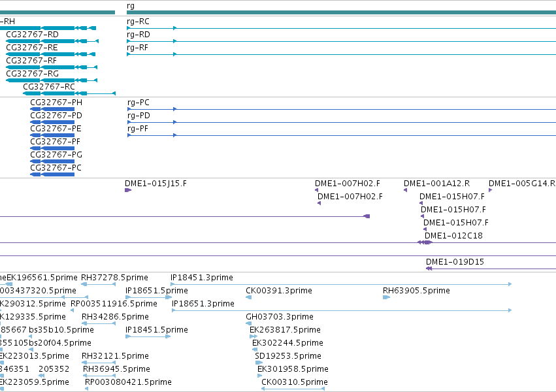Click the rg-PD CDS label
This screenshot has width=556, height=392.
(139, 116)
